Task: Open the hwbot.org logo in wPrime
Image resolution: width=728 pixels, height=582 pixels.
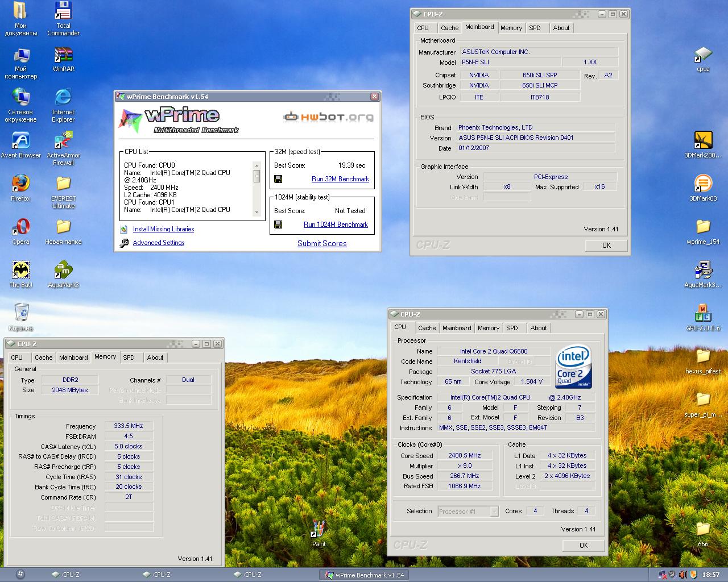Action: (329, 117)
